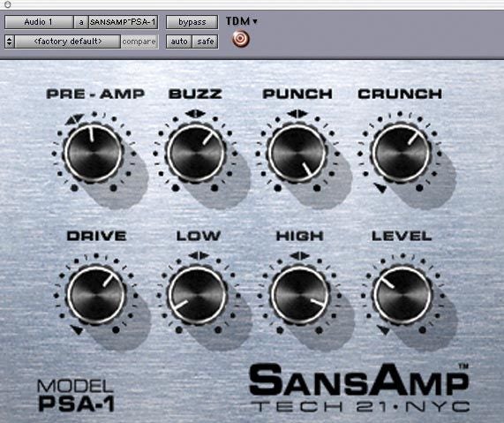Click the arrow marker above the HIGH knob
This screenshot has width=504, height=423.
(x=299, y=256)
